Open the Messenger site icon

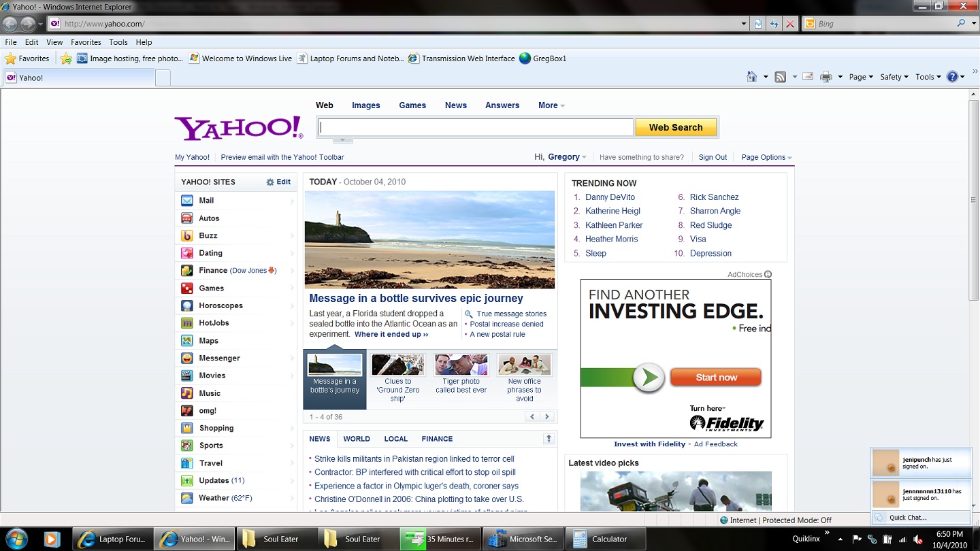click(186, 358)
